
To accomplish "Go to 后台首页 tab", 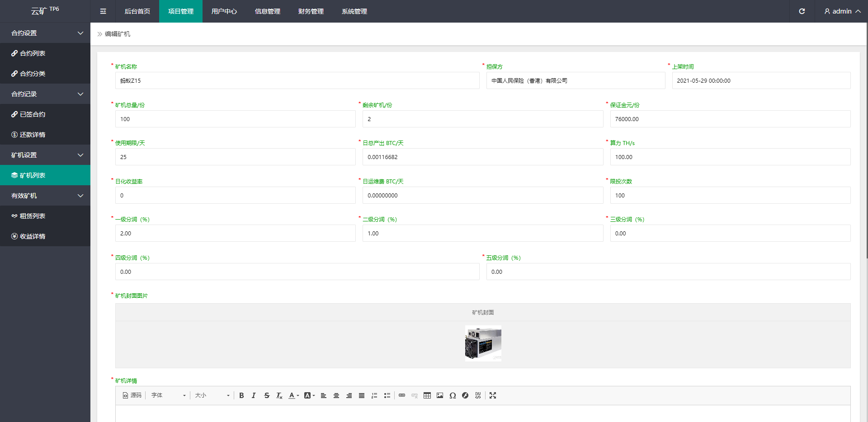I will point(137,11).
